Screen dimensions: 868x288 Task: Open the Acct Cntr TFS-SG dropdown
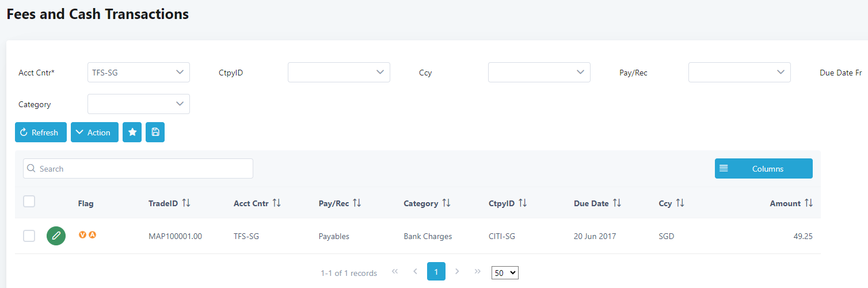point(138,73)
